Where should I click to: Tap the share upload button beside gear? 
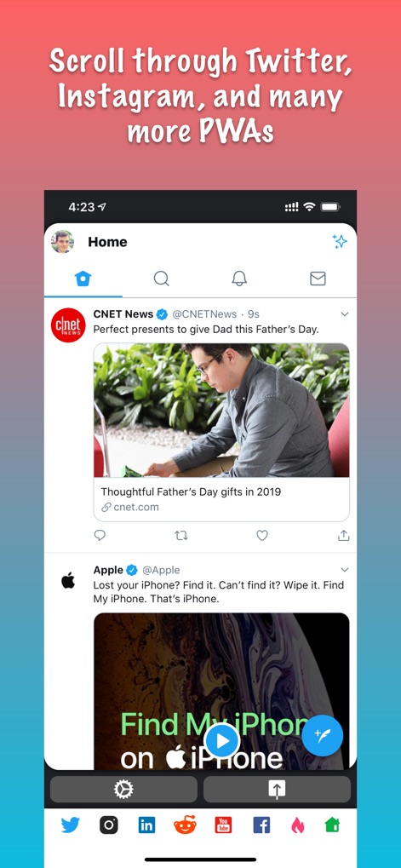pos(277,790)
